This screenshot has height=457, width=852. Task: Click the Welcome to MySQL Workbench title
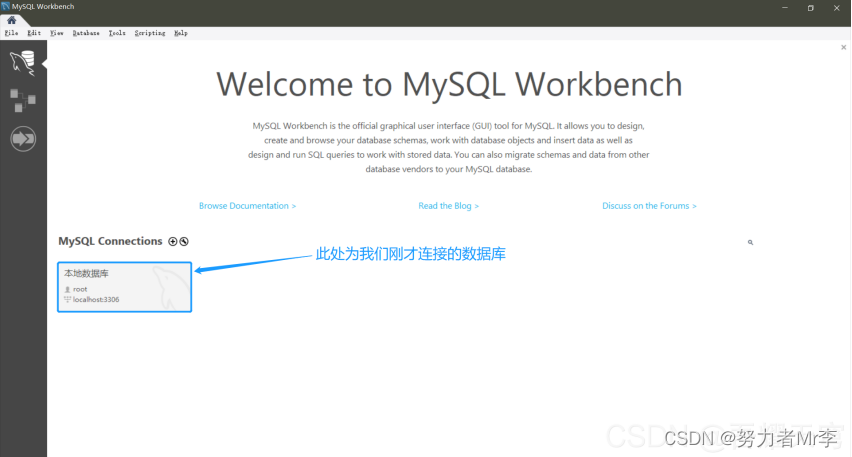(x=449, y=84)
